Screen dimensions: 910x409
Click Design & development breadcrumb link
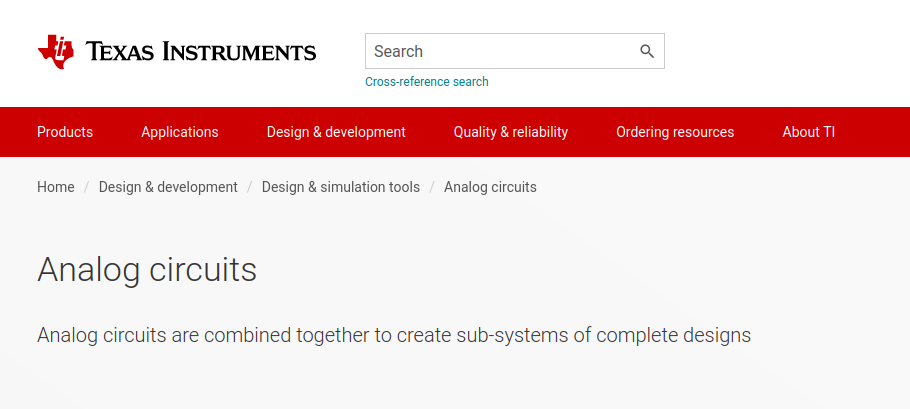(x=168, y=187)
